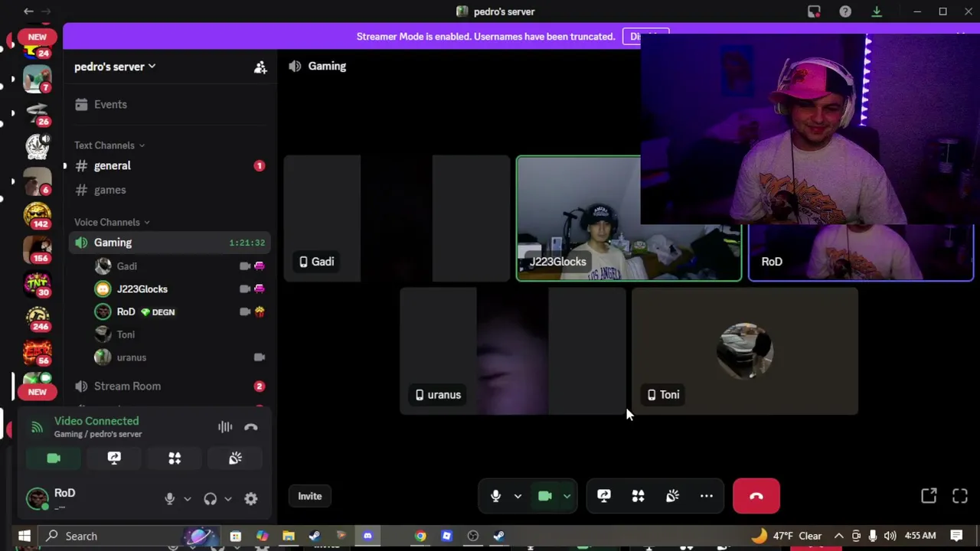The width and height of the screenshot is (980, 551).
Task: Focus the Gadi participant tile
Action: [397, 219]
